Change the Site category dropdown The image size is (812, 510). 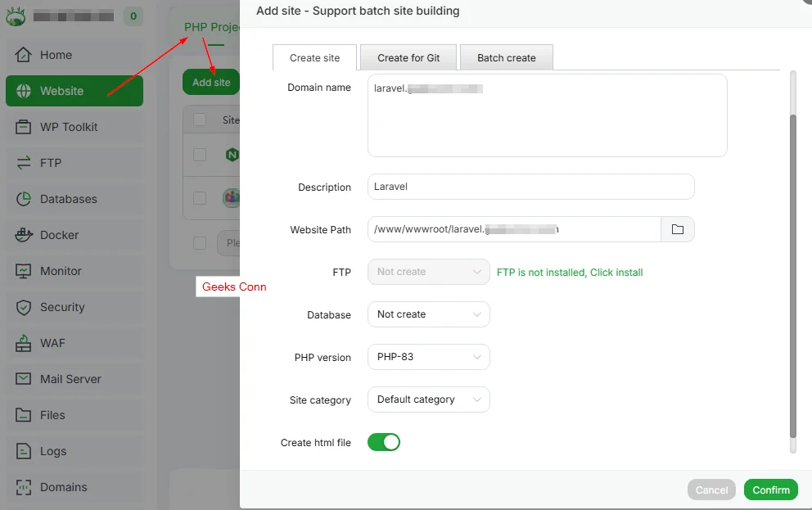tap(428, 399)
